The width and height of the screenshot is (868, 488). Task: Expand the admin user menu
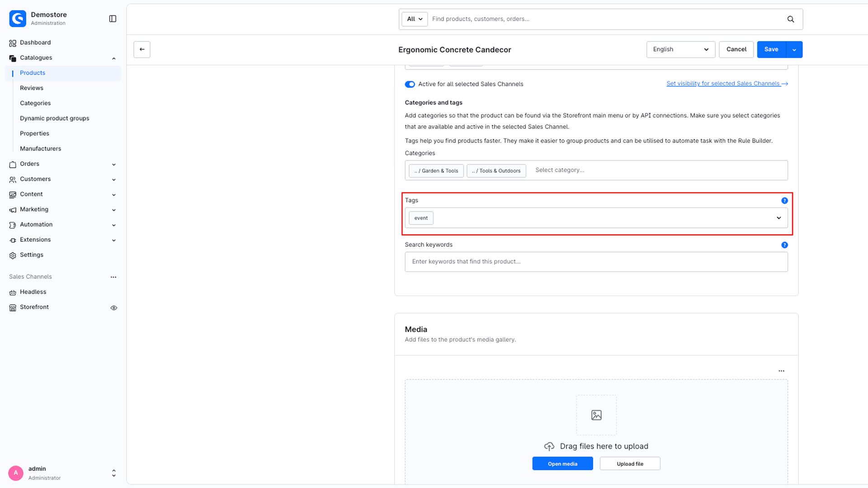tap(114, 473)
